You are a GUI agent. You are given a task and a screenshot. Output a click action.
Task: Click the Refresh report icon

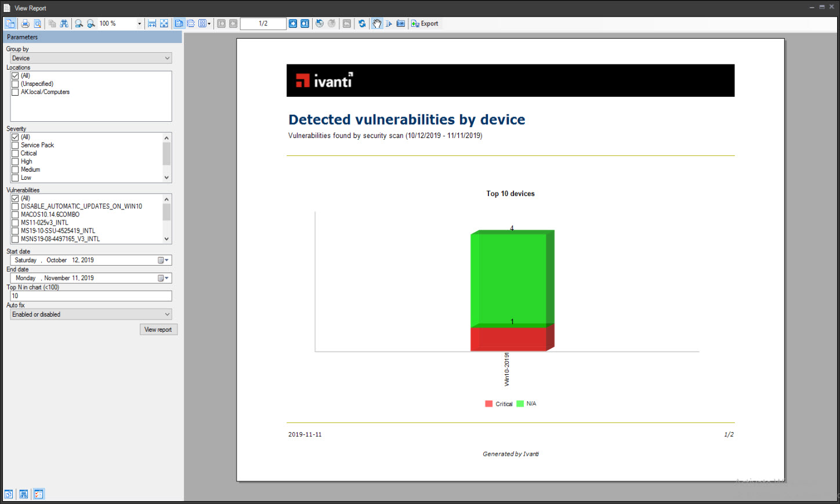361,23
